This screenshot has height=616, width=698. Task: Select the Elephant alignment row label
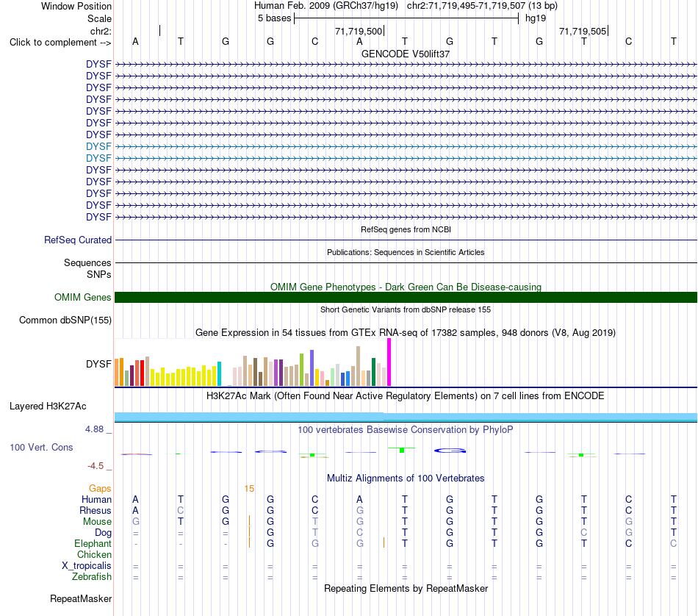93,544
